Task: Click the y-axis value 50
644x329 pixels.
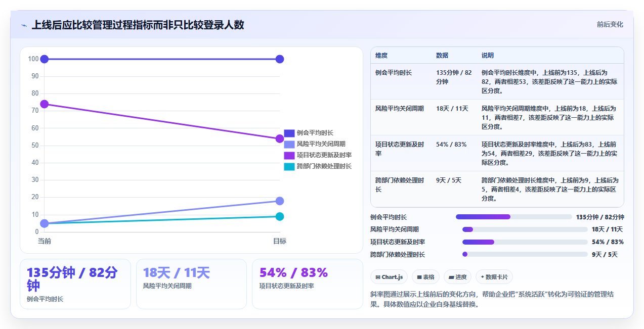Action: point(34,146)
